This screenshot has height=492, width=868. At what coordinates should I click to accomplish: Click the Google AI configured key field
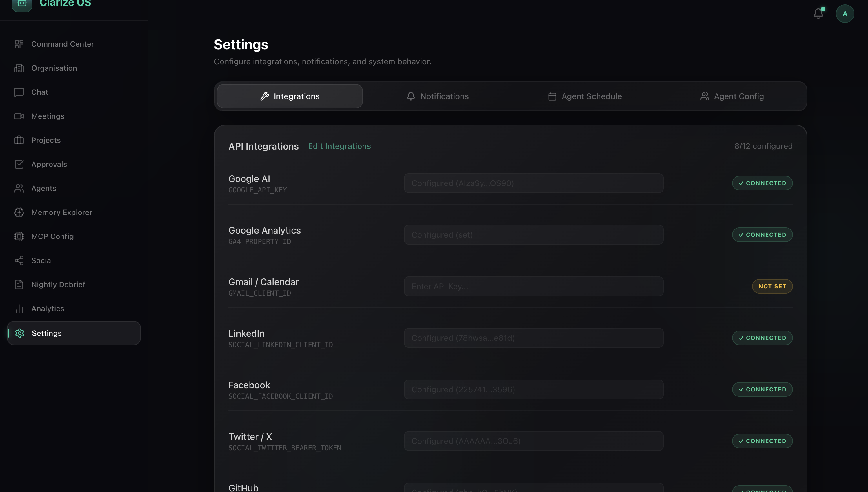[533, 183]
